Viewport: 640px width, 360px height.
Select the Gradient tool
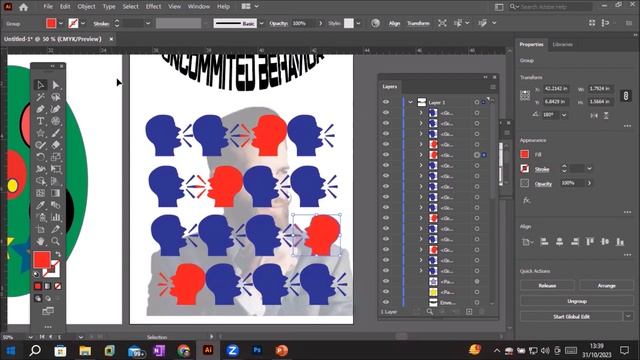(x=56, y=193)
